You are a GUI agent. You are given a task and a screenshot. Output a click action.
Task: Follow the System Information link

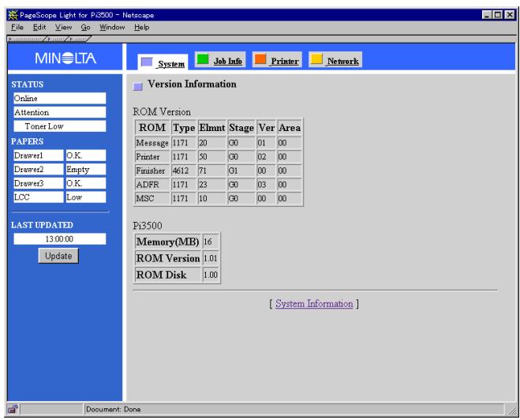314,304
